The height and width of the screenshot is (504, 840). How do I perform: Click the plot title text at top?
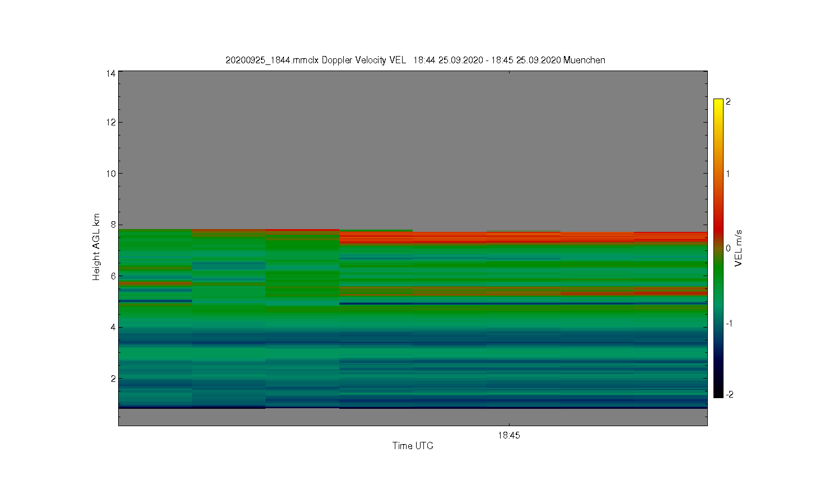[x=415, y=60]
